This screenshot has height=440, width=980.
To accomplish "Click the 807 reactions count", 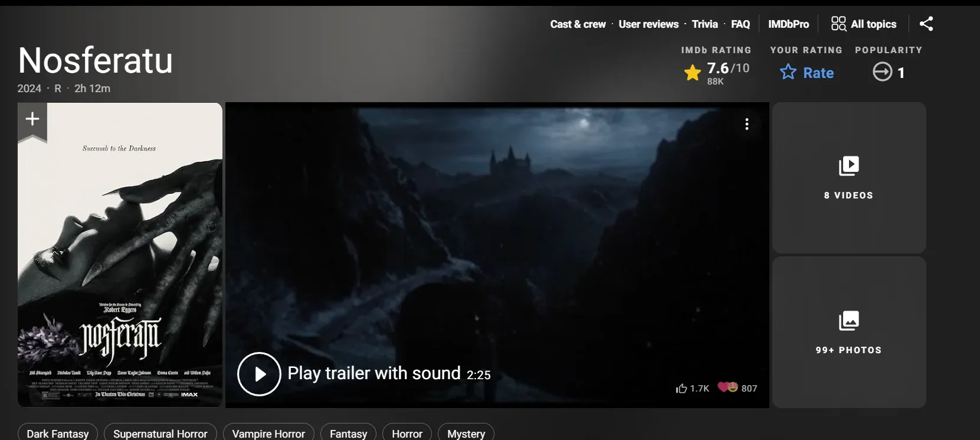I will tap(749, 389).
